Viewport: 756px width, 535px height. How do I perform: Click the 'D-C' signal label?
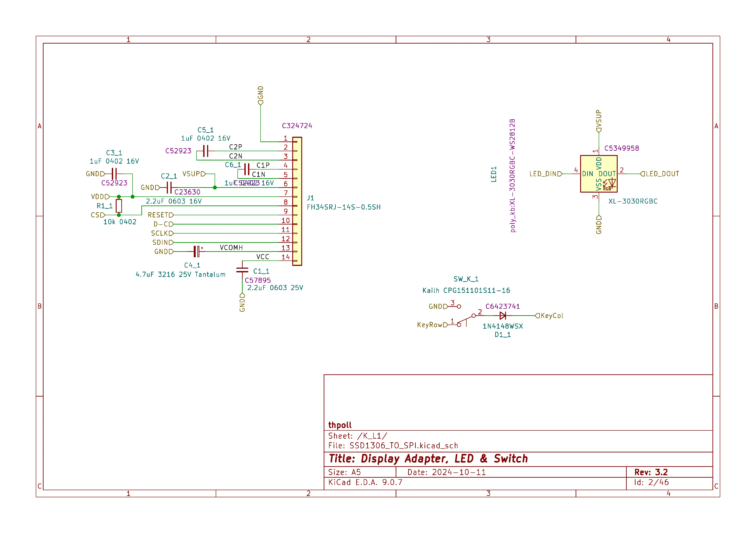(163, 224)
